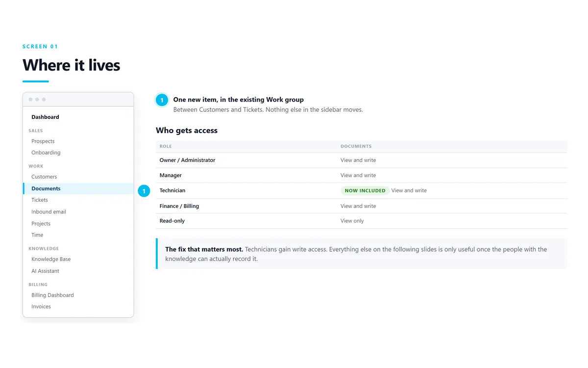Open the Onboarding sidebar item

tap(46, 153)
